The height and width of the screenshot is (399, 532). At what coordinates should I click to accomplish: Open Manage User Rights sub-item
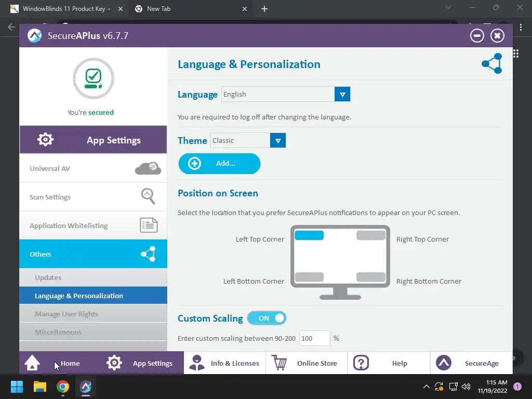(94, 314)
